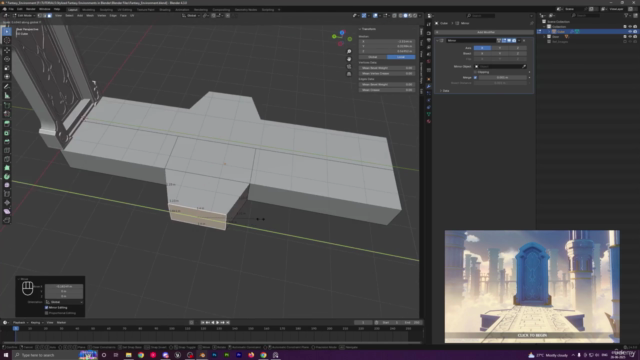The width and height of the screenshot is (640, 360).
Task: Jump to timeline start frame
Action: pos(203,322)
